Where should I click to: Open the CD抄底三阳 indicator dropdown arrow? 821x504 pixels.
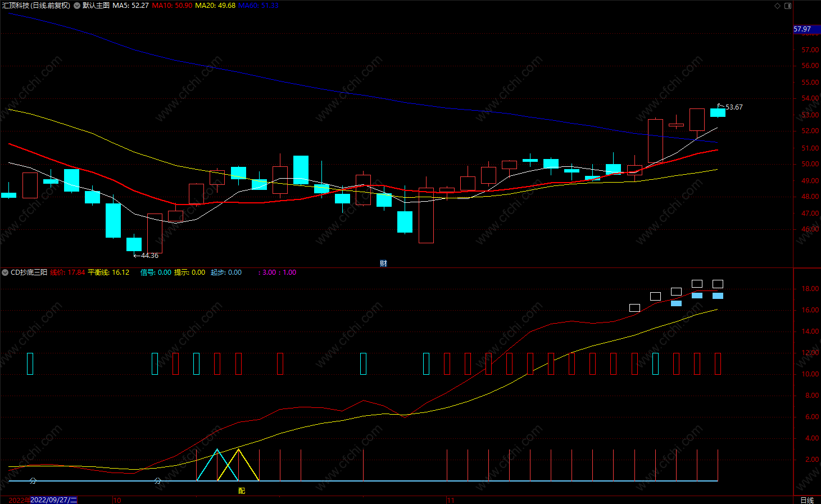point(5,273)
